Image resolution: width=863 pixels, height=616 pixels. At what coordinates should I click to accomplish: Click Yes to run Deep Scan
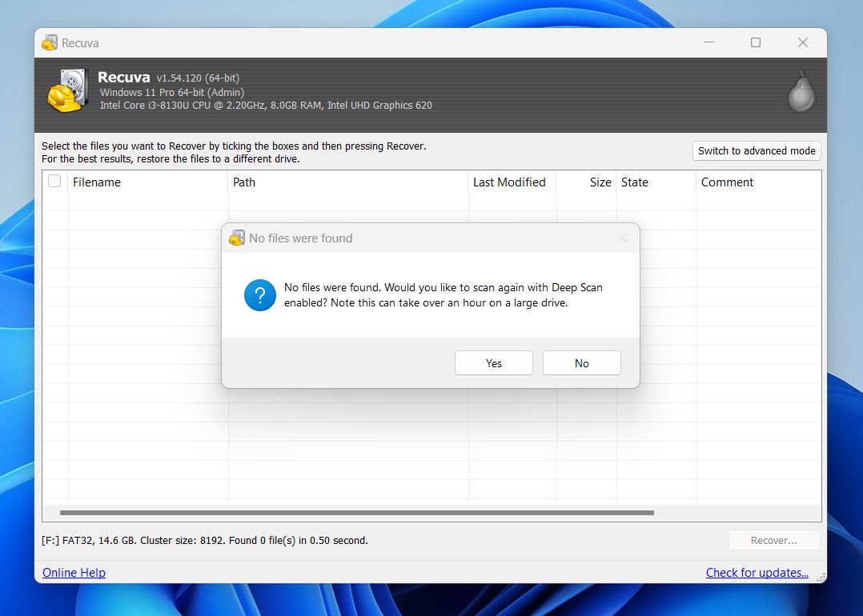[493, 363]
